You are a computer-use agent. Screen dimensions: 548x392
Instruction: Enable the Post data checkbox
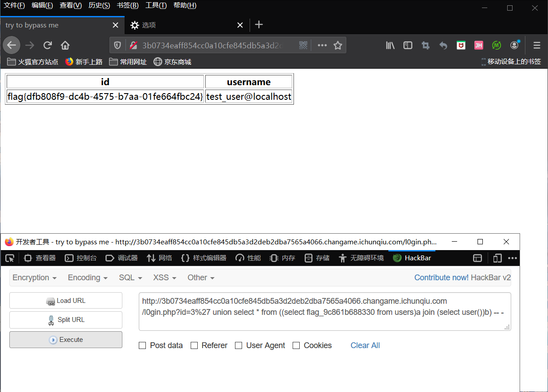coord(142,345)
